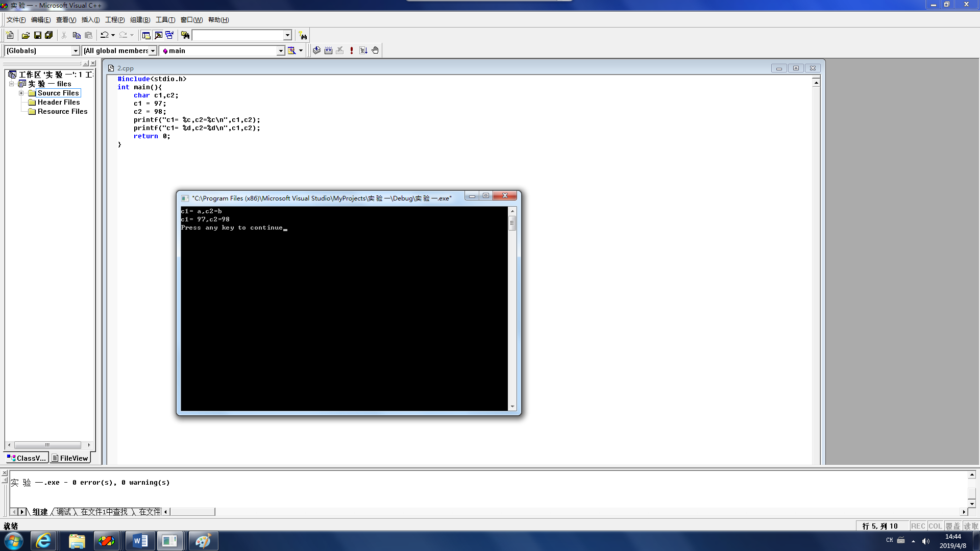This screenshot has width=980, height=551.
Task: Click the Execute Program red exclamation icon
Action: (352, 51)
